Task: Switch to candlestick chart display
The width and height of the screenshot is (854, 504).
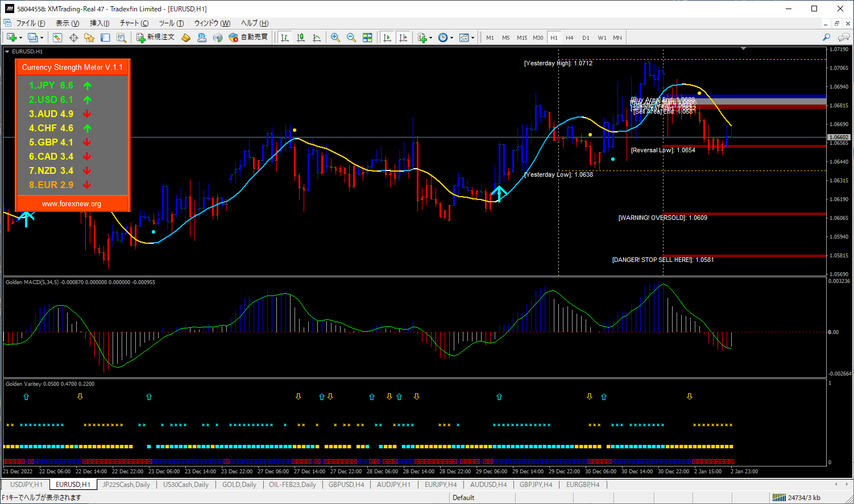Action: (x=301, y=38)
